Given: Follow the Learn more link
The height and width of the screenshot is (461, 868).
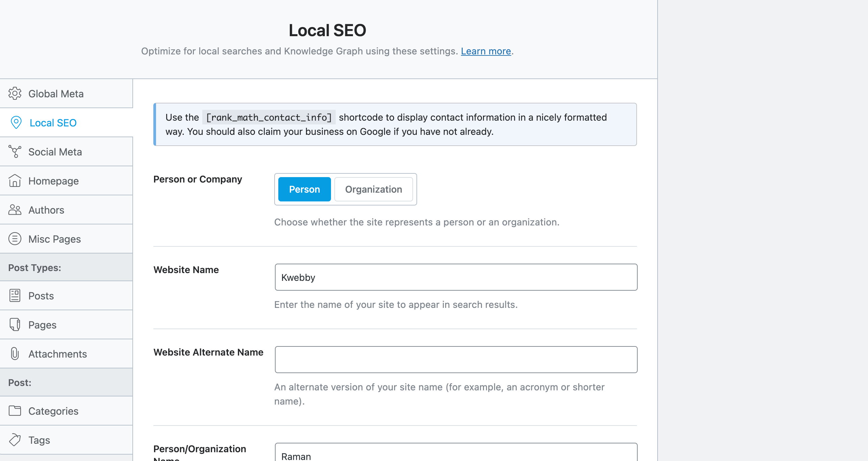Looking at the screenshot, I should pyautogui.click(x=486, y=51).
